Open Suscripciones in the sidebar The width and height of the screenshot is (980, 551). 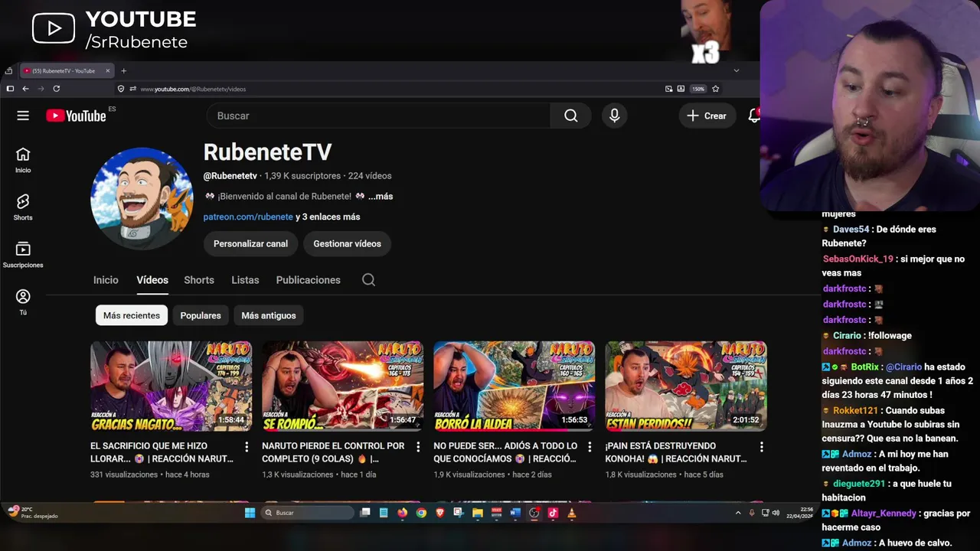point(23,255)
